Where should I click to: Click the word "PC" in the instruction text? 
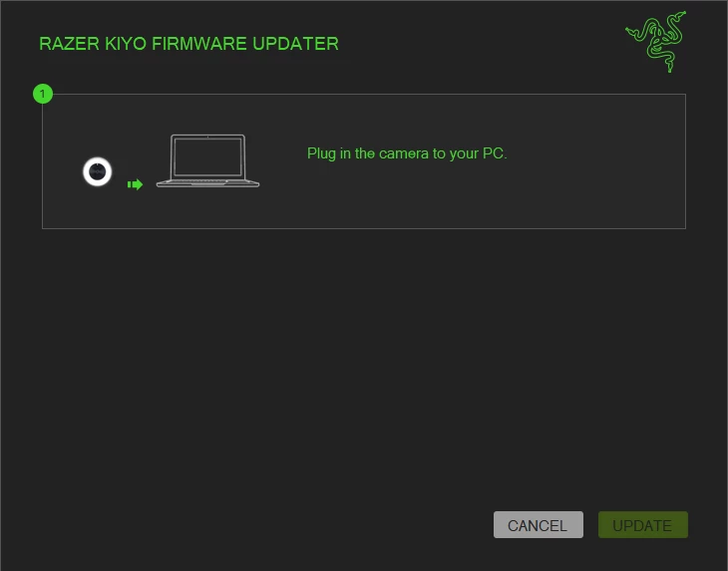pos(493,153)
